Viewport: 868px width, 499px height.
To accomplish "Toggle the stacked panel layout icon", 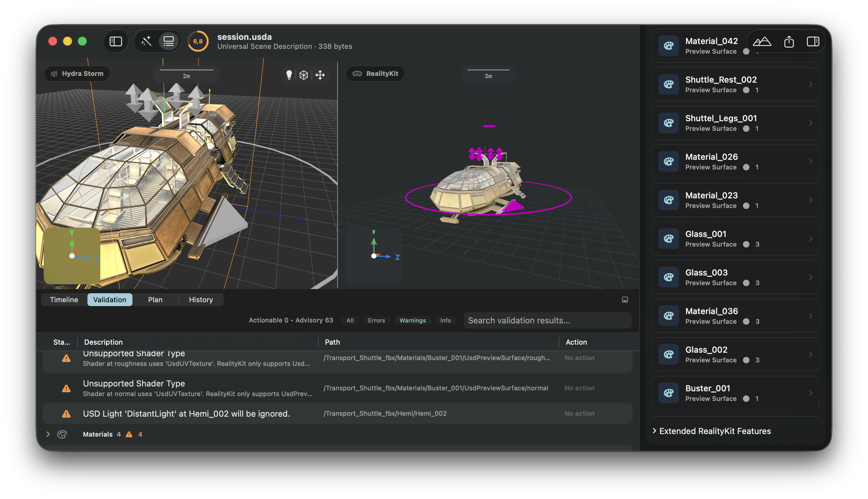I will point(168,41).
